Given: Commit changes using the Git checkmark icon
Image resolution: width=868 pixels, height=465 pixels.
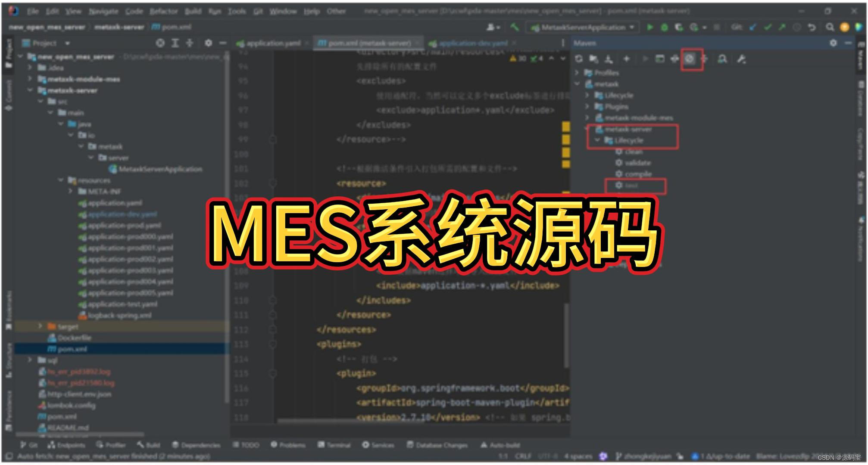Looking at the screenshot, I should 768,27.
